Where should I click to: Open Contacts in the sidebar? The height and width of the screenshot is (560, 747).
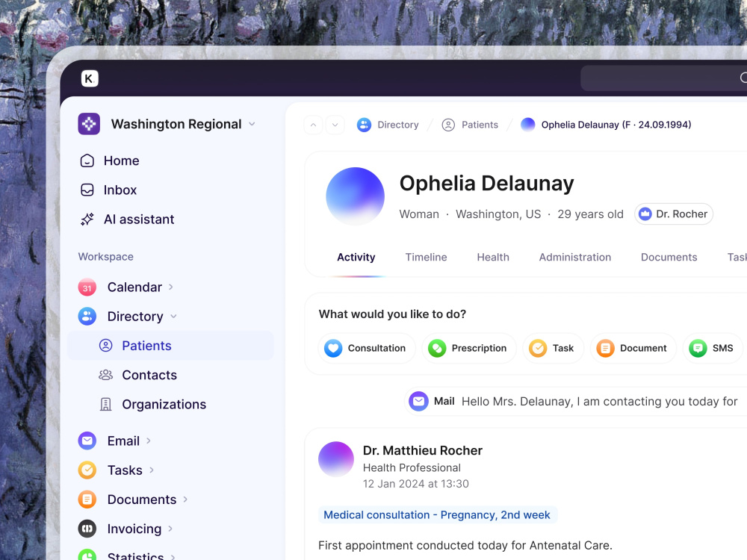pyautogui.click(x=149, y=375)
